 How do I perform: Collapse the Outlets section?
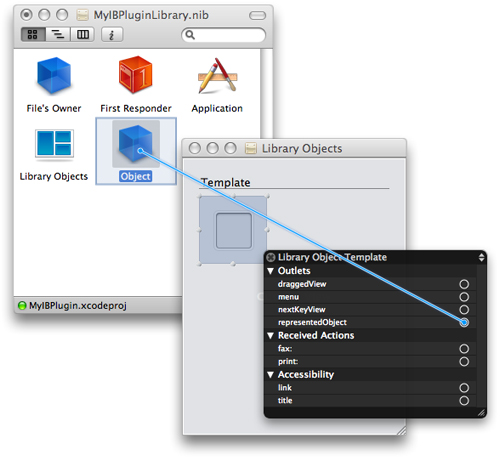(270, 271)
